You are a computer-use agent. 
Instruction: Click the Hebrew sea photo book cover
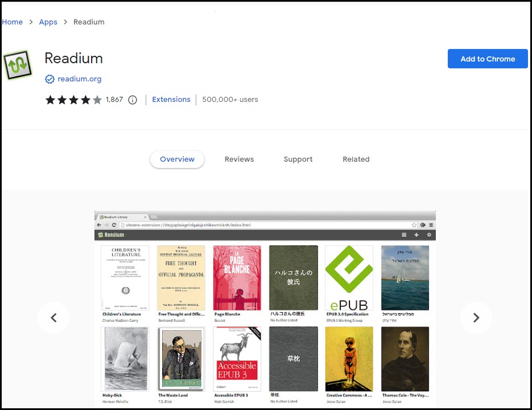(405, 278)
